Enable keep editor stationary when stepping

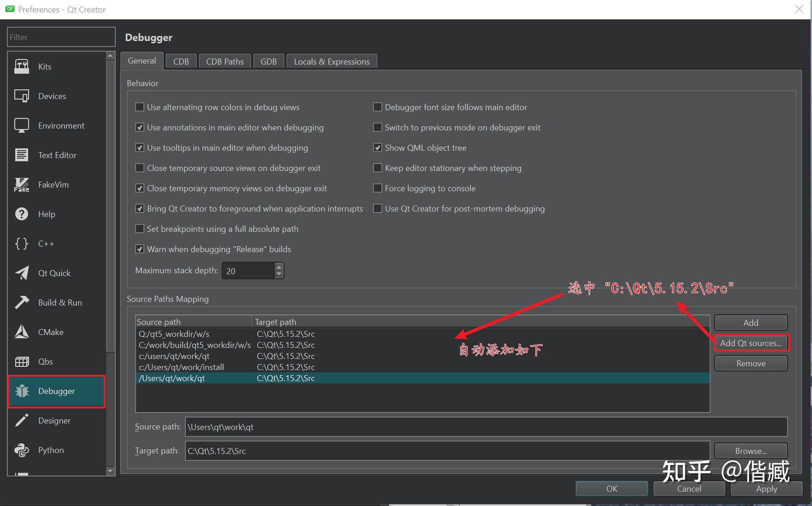[x=378, y=168]
